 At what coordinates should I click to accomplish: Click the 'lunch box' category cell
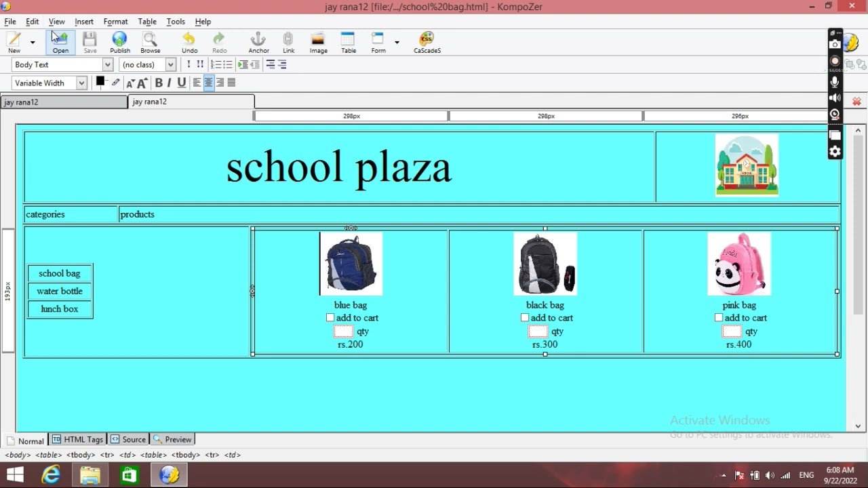click(x=60, y=309)
